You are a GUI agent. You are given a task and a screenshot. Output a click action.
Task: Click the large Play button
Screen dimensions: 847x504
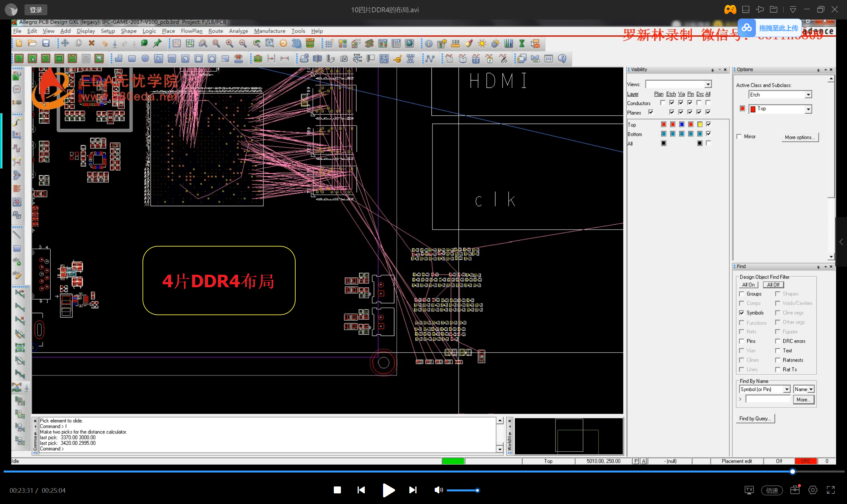388,490
